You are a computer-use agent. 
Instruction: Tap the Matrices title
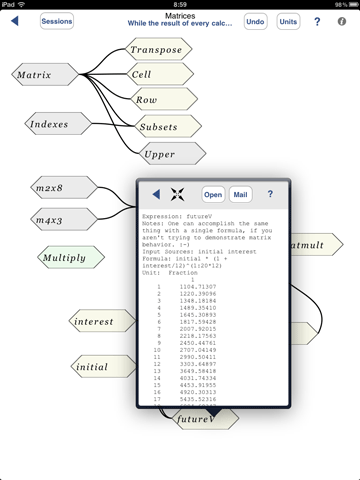pyautogui.click(x=180, y=16)
